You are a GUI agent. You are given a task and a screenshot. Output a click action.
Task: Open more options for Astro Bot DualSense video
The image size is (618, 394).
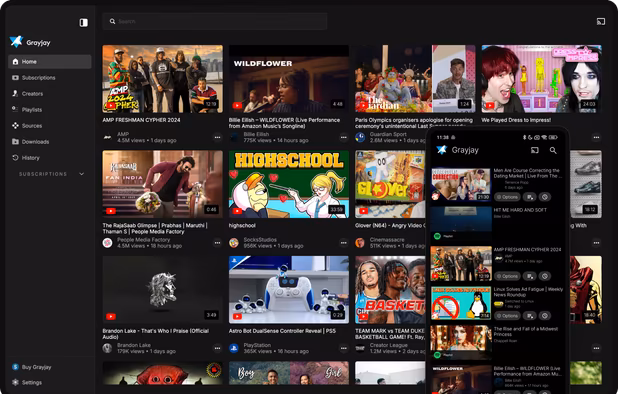[x=344, y=348]
